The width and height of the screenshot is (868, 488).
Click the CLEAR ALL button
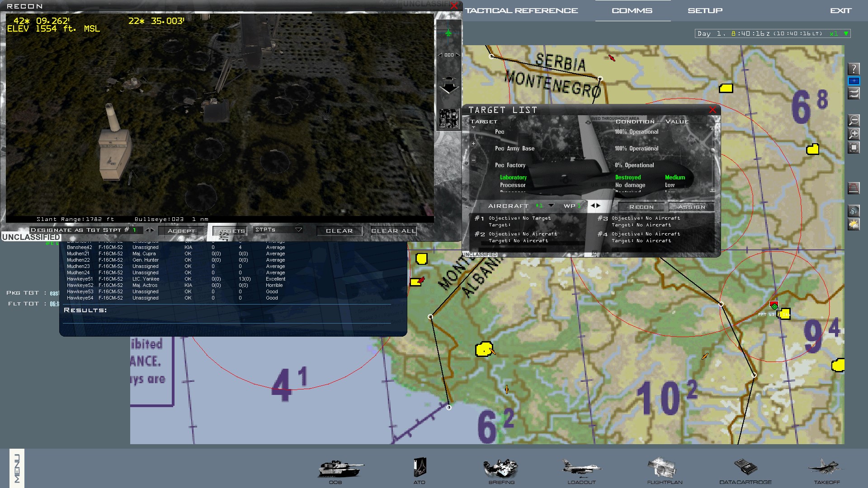coord(393,231)
